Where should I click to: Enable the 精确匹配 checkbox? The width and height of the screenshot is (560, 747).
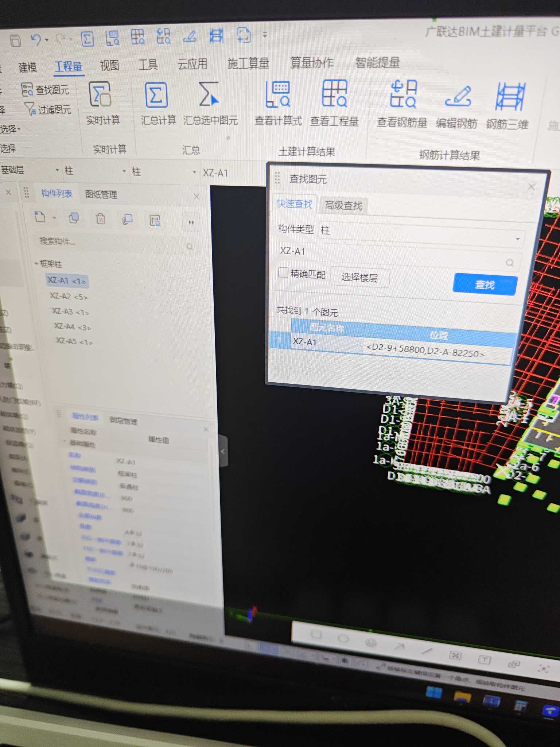pos(283,272)
